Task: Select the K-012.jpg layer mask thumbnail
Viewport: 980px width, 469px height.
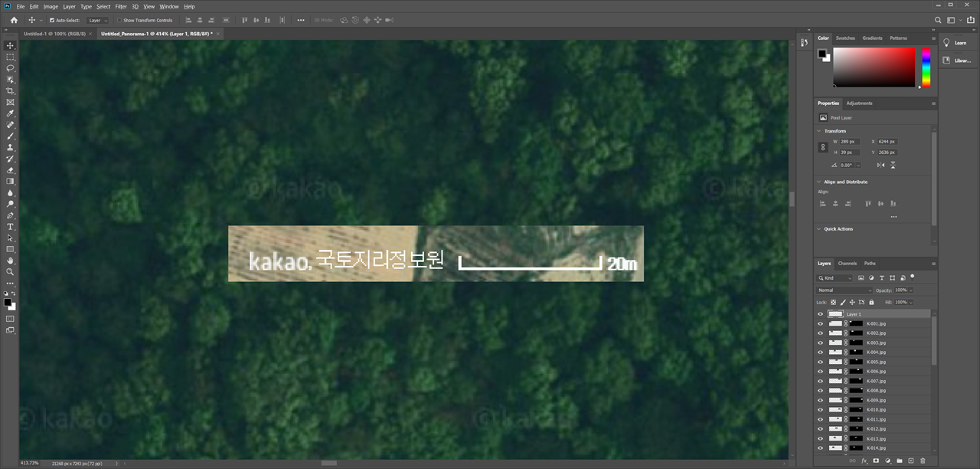Action: coord(856,429)
